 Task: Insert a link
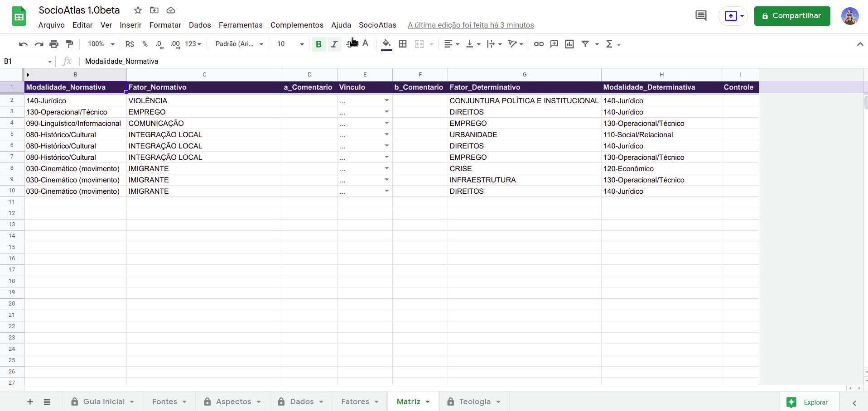click(x=539, y=44)
